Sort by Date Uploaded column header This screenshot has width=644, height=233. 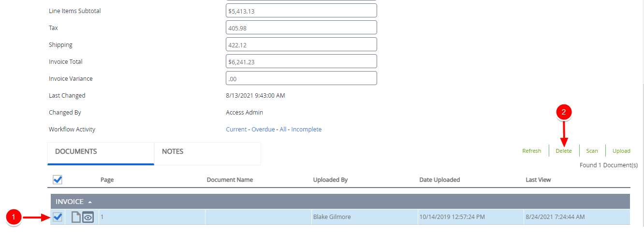(439, 180)
